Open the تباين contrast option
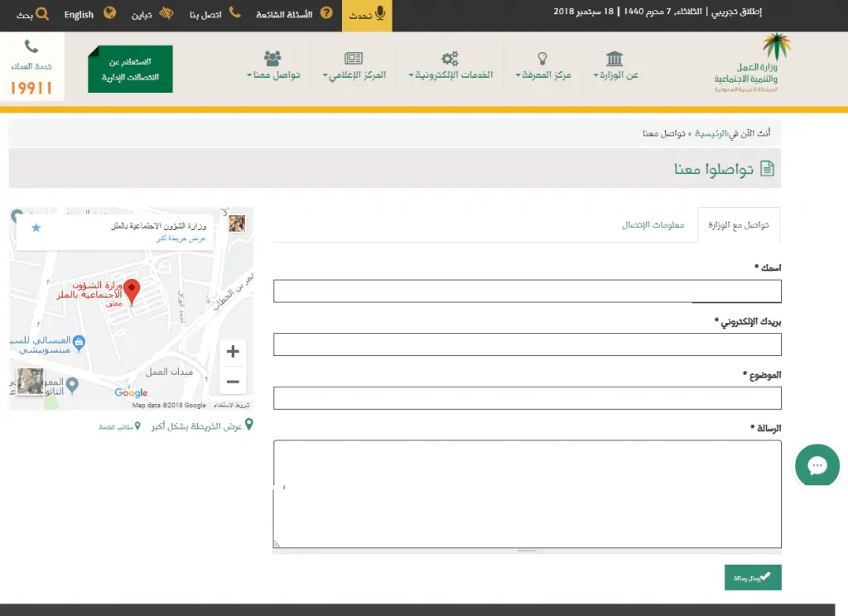This screenshot has width=848, height=616. pyautogui.click(x=142, y=15)
